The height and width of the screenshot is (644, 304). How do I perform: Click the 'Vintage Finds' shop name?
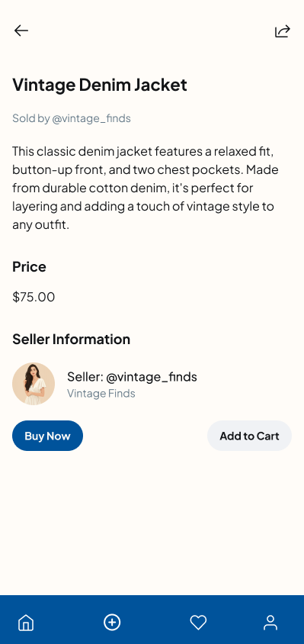[x=101, y=394]
